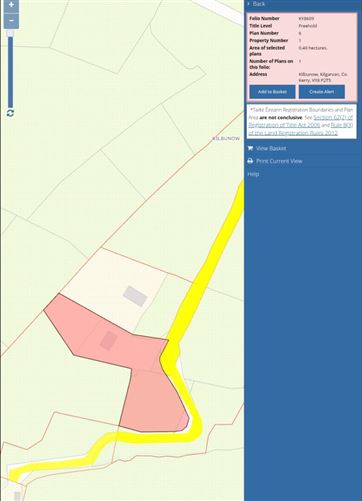Open the Help link
The height and width of the screenshot is (501, 362).
coord(253,174)
